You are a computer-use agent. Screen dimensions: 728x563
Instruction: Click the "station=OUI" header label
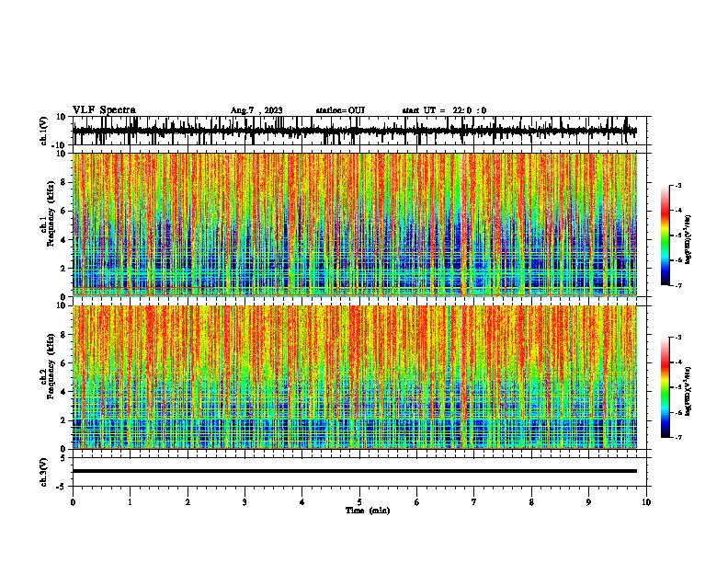click(x=340, y=110)
